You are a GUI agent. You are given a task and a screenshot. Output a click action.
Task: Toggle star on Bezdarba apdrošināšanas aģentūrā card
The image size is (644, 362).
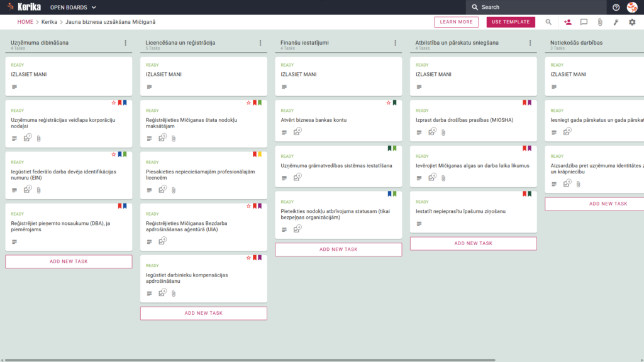(x=248, y=206)
